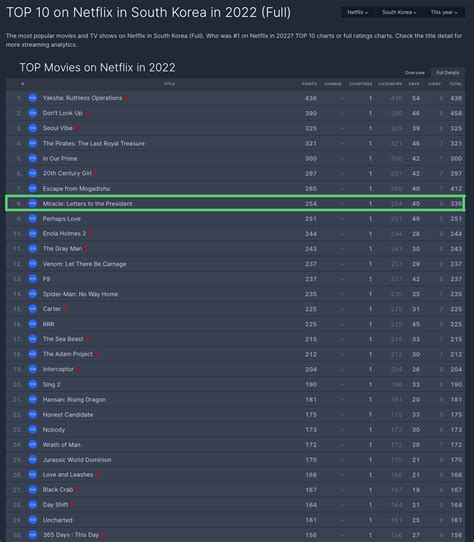Image resolution: width=474 pixels, height=542 pixels.
Task: Open the Netflix streaming service dropdown
Action: click(x=357, y=12)
